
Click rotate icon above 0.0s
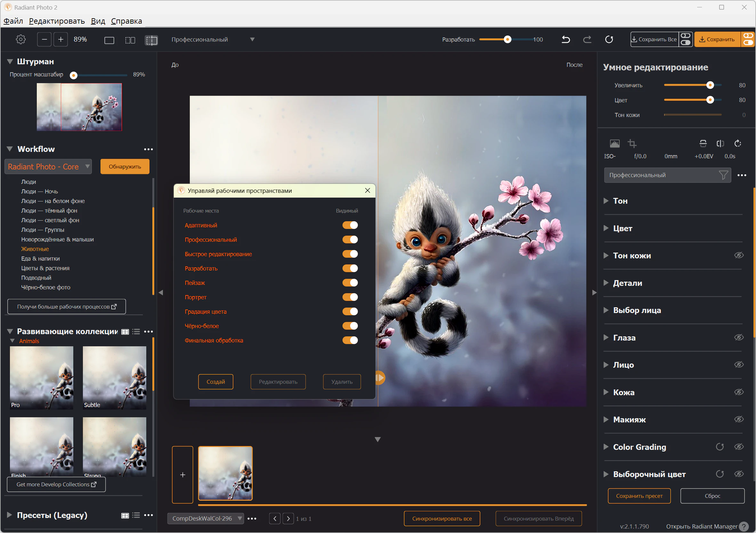coord(737,144)
